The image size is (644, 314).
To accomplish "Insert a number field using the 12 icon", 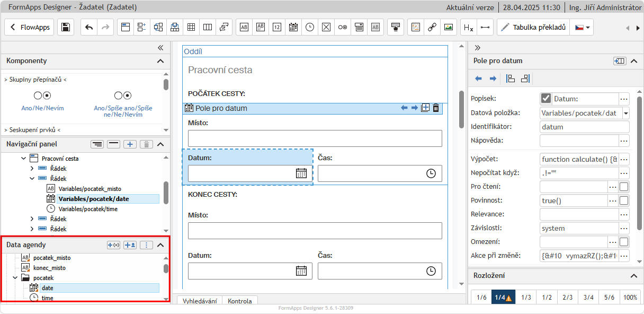I will pos(277,27).
